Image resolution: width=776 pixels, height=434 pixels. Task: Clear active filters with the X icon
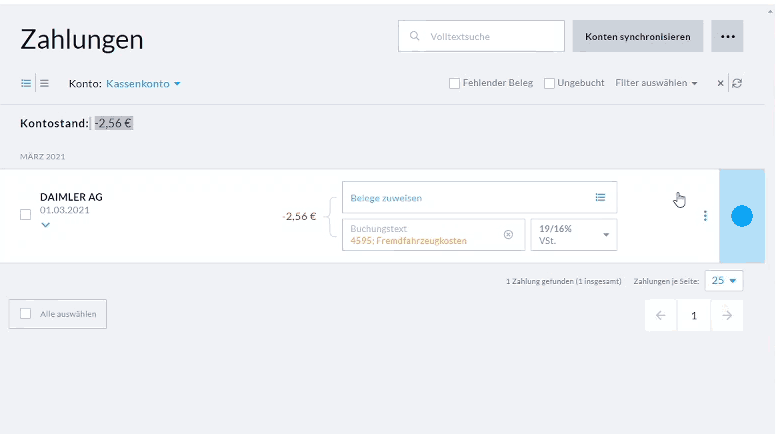point(720,83)
